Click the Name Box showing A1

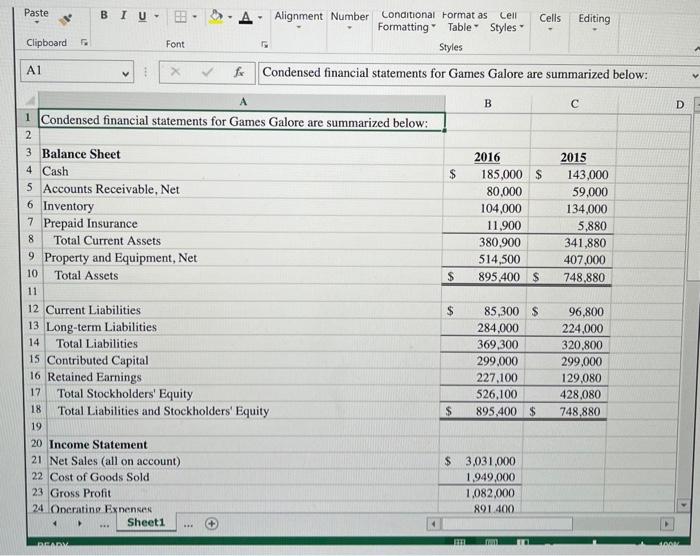point(71,71)
